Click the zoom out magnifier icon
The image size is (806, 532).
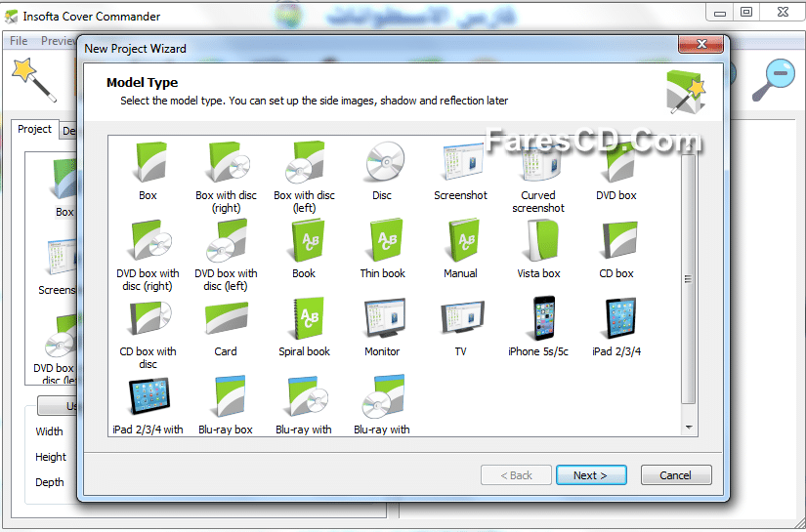(x=774, y=80)
